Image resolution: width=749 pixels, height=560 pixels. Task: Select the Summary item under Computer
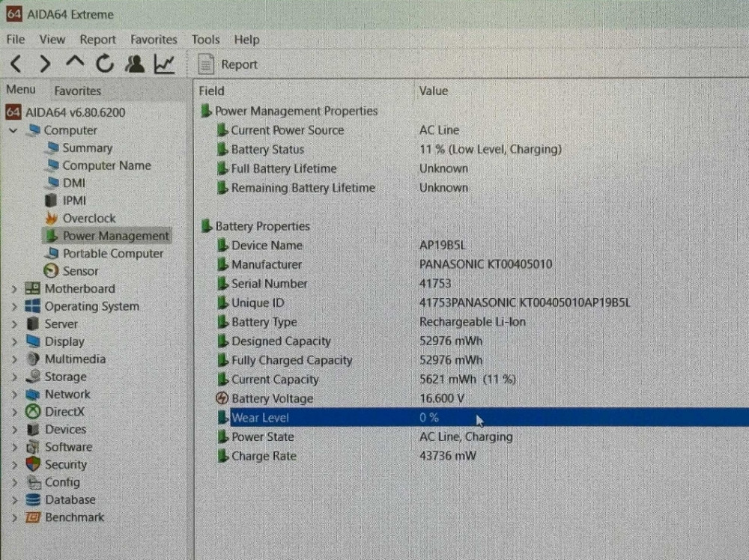click(x=87, y=148)
